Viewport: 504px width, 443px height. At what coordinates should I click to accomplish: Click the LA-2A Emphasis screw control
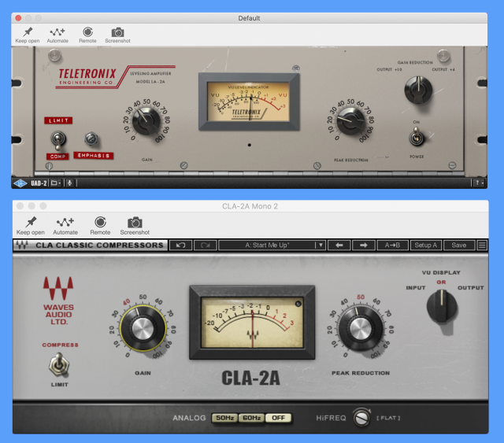click(91, 138)
